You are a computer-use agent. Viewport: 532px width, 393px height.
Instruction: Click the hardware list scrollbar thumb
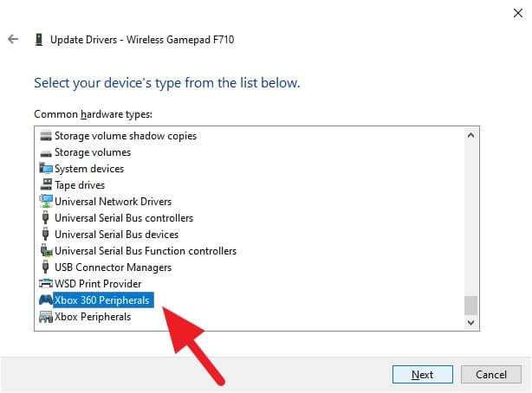[470, 306]
